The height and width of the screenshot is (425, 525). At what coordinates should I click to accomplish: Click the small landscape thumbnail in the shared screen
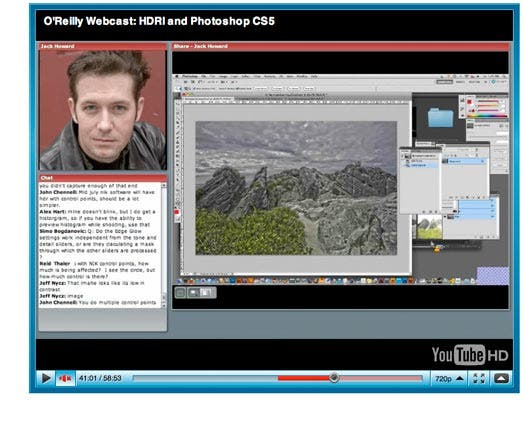point(429,227)
